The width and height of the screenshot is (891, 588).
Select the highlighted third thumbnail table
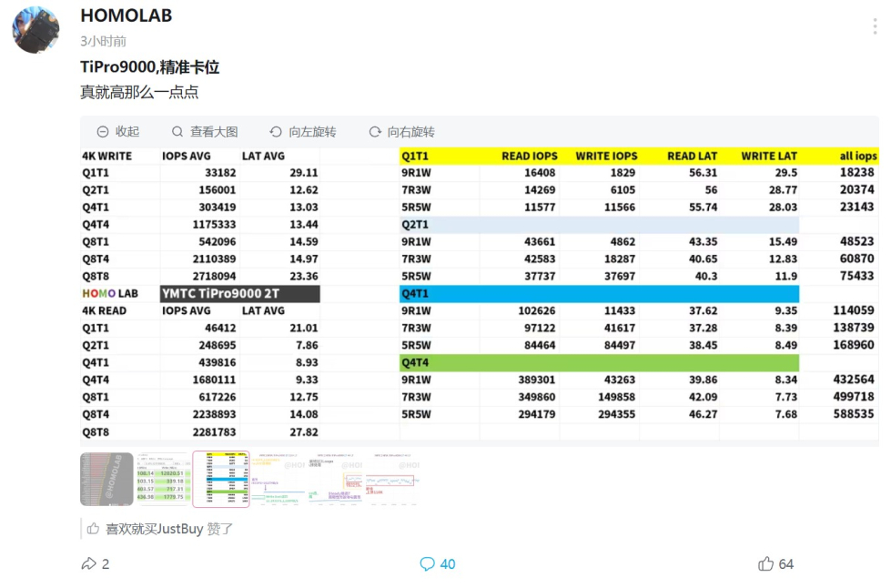[x=221, y=479]
